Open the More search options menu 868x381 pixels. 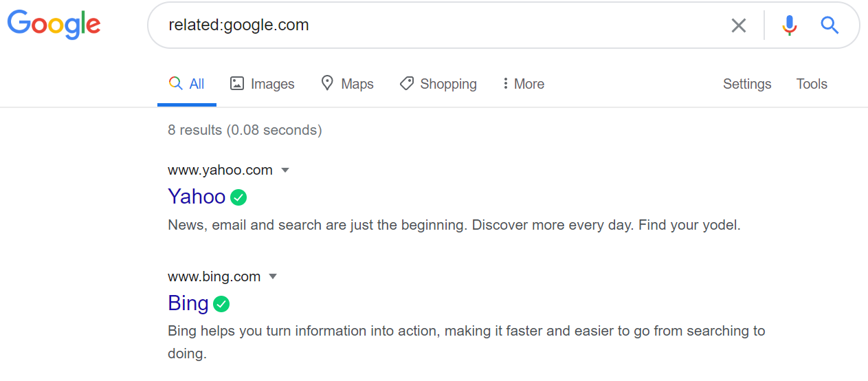point(523,84)
